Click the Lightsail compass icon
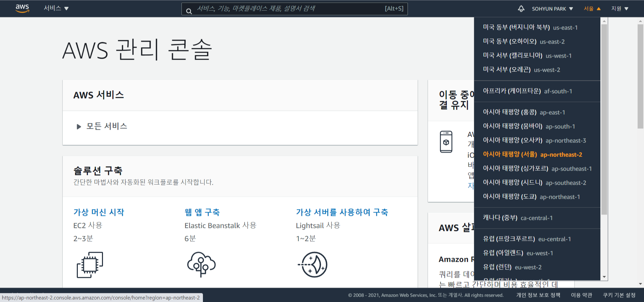The image size is (644, 302). [x=313, y=265]
